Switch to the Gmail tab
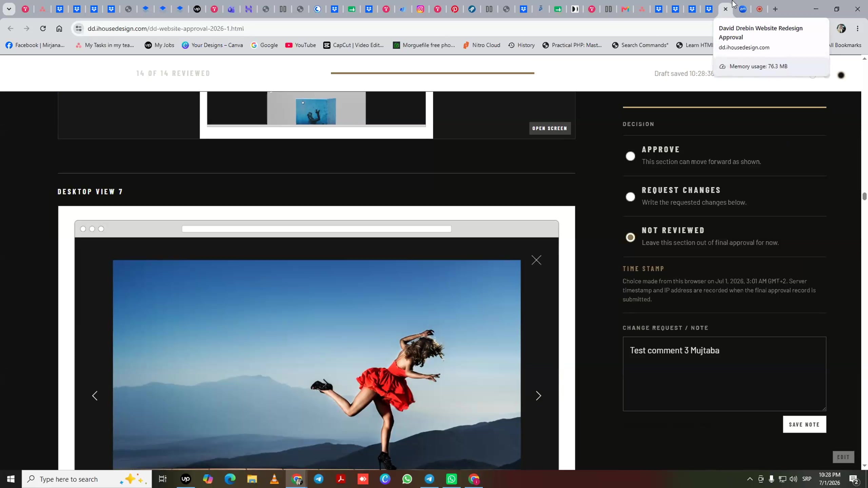This screenshot has height=488, width=868. point(626,9)
